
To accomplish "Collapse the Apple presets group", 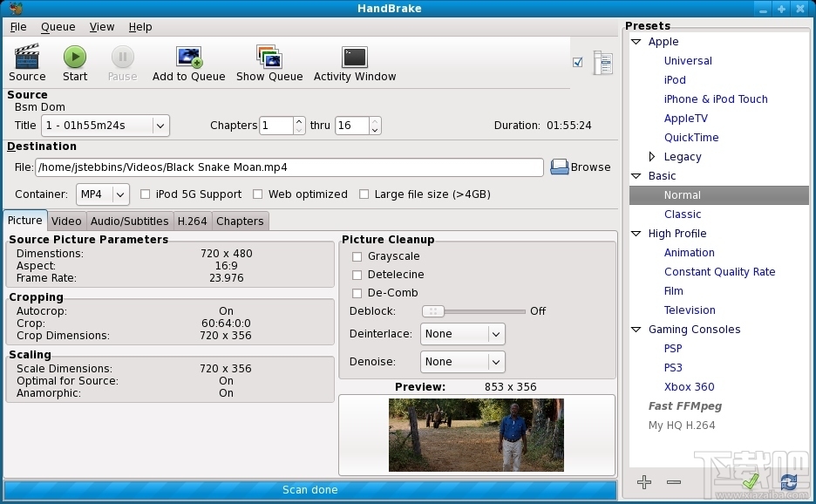I will coord(635,41).
